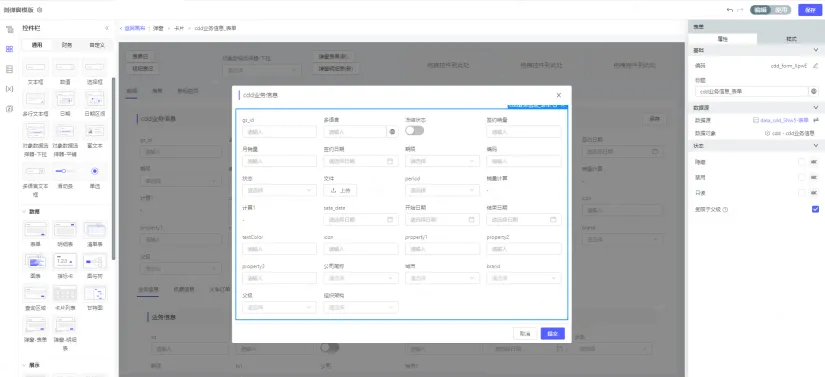Image resolution: width=825 pixels, height=377 pixels.
Task: Click the expression icon beside 禁用 checkbox
Action: pyautogui.click(x=815, y=178)
